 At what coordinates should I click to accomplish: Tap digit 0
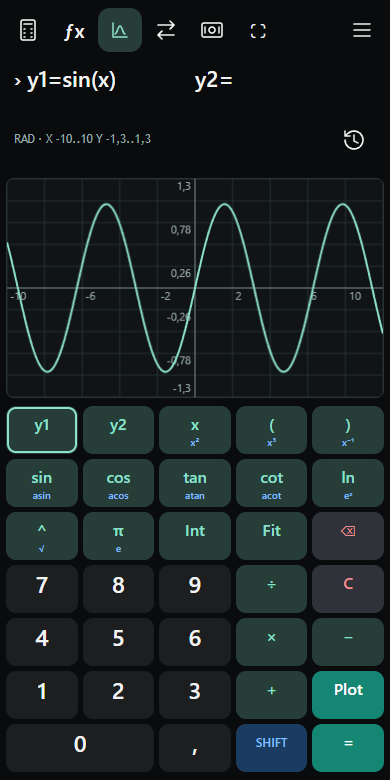(80, 748)
